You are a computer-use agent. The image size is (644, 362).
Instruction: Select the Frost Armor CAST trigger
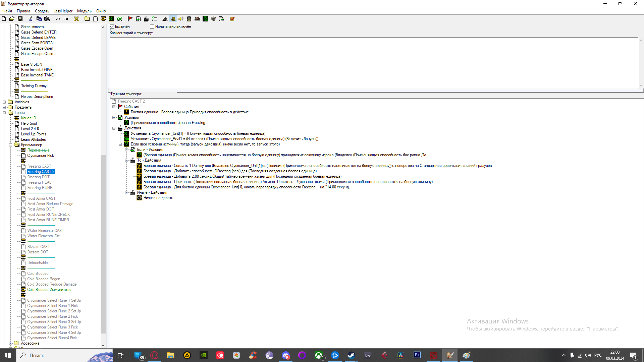(x=42, y=198)
